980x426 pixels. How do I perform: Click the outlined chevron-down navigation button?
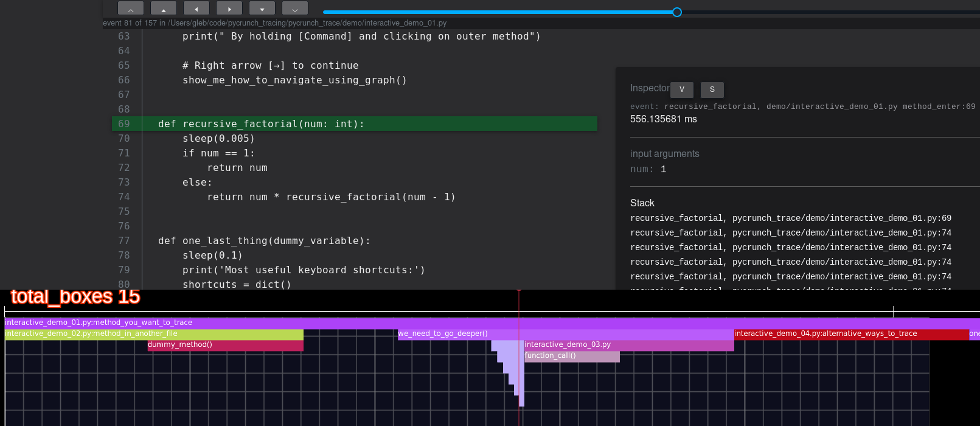pyautogui.click(x=295, y=9)
